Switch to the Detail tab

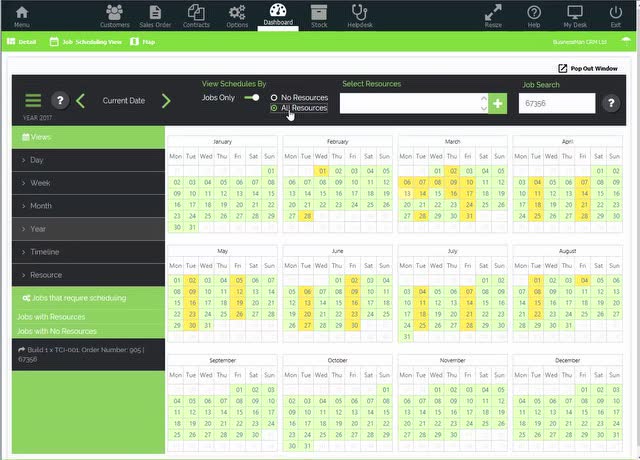(22, 42)
